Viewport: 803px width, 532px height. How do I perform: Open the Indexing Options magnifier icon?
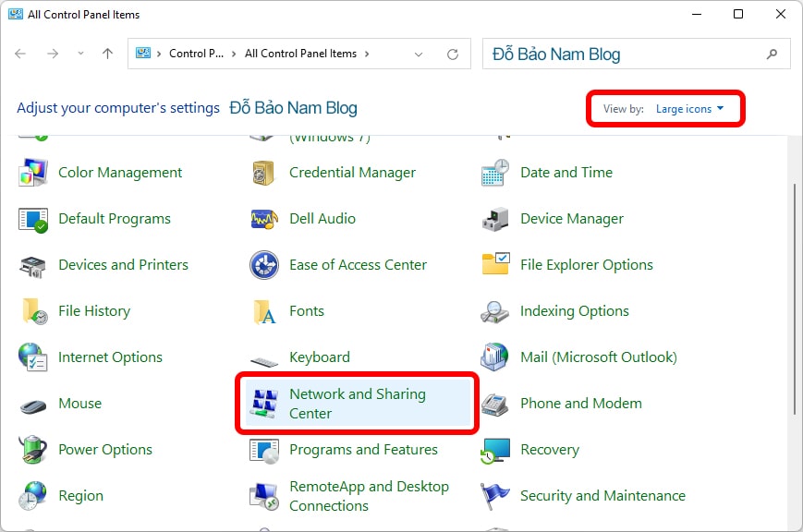(x=494, y=312)
